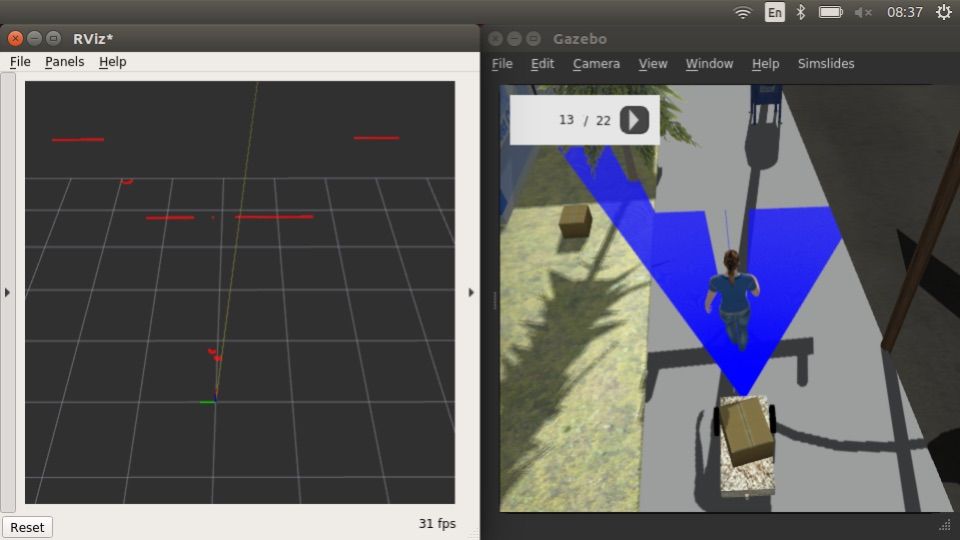Open the muted volume indicator
Image resolution: width=960 pixels, height=540 pixels.
863,12
